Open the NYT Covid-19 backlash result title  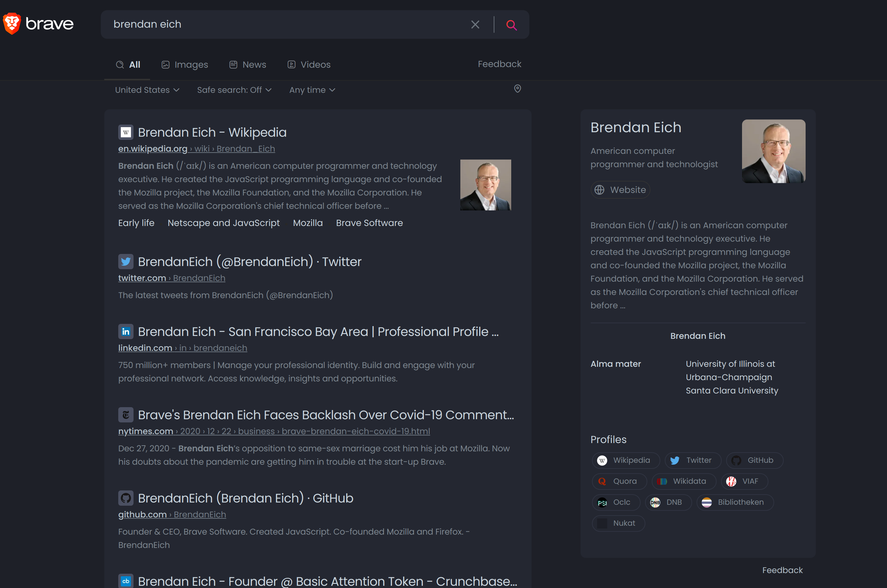pos(326,415)
